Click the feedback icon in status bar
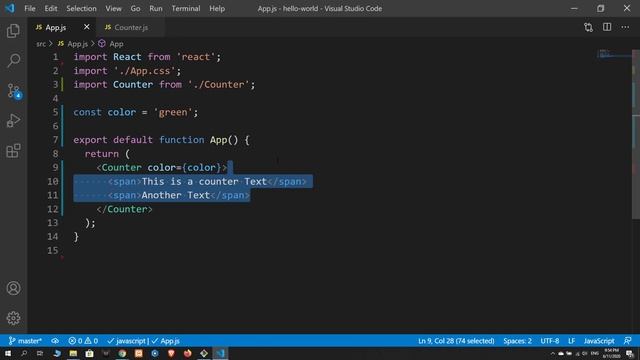The width and height of the screenshot is (640, 360). [628, 341]
